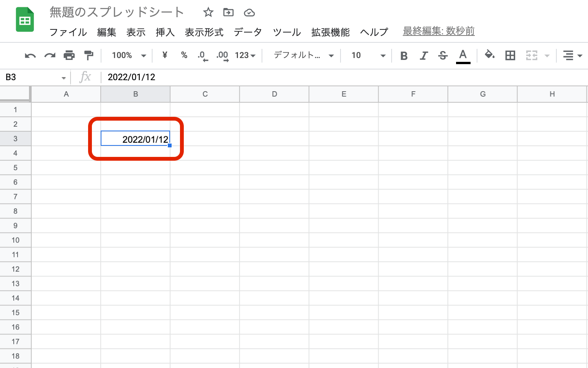Rename the 無題のスプレッドシート title
The image size is (588, 368).
click(x=117, y=12)
